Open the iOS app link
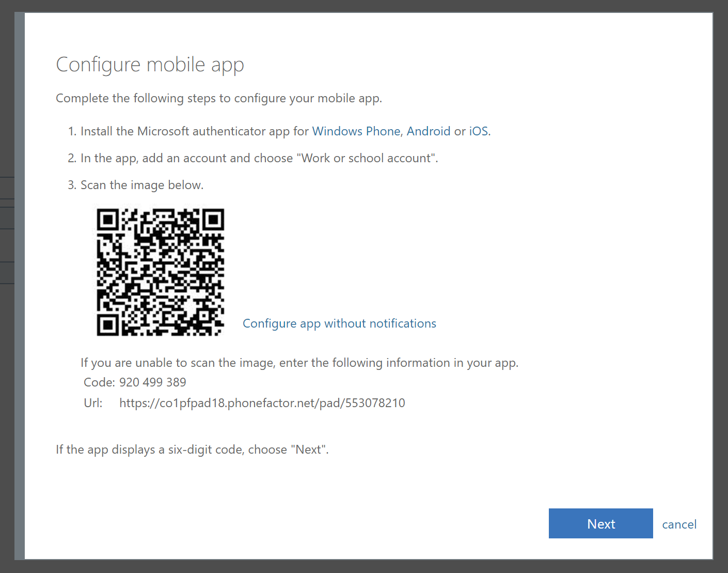Screen dimensions: 728x573 pyautogui.click(x=478, y=131)
